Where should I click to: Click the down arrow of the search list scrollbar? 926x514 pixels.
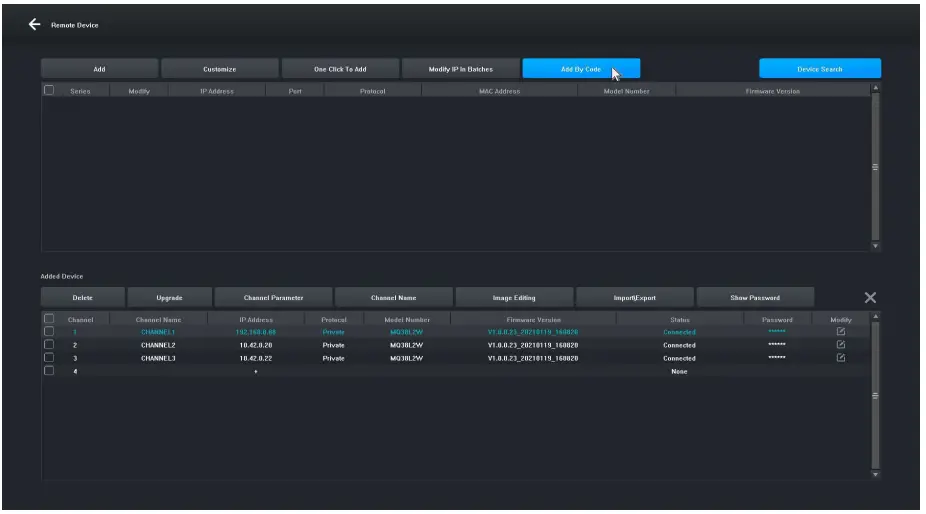(875, 246)
